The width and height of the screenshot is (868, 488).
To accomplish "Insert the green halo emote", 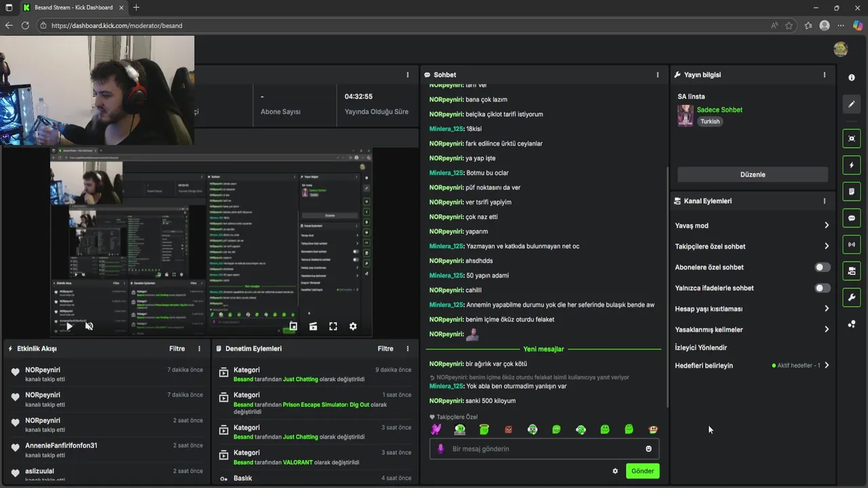I will tap(484, 429).
